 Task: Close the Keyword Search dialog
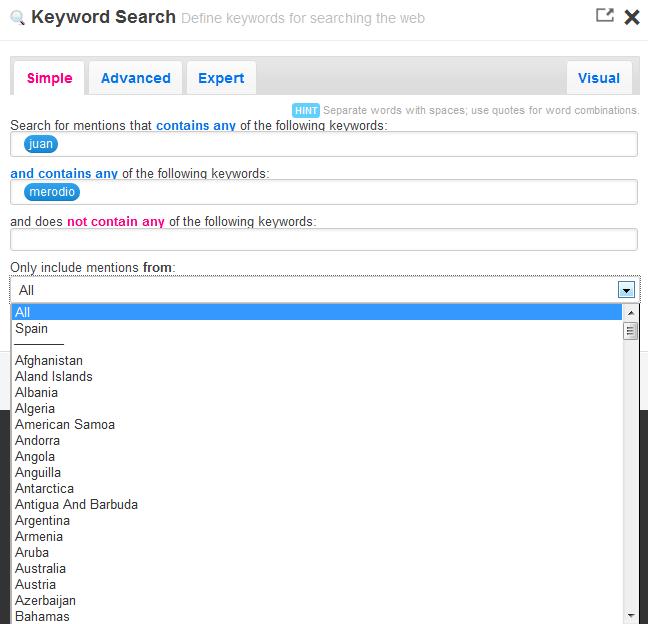631,16
